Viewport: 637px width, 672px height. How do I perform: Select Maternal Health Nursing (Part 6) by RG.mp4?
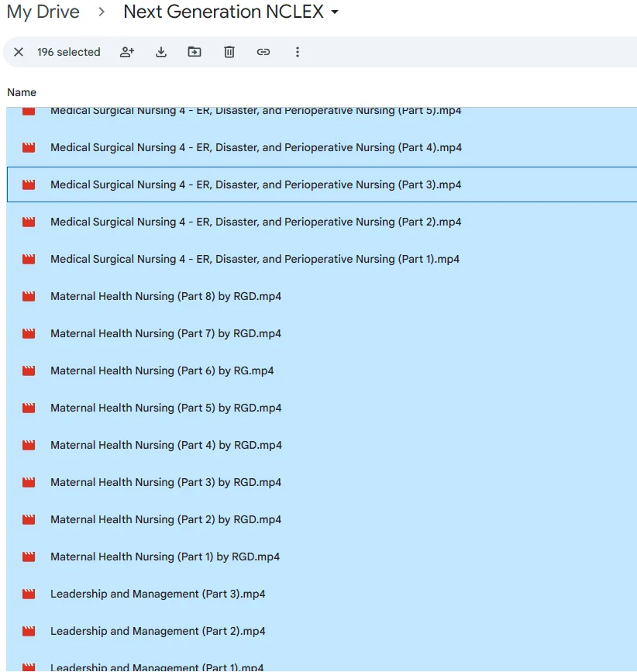pos(322,371)
